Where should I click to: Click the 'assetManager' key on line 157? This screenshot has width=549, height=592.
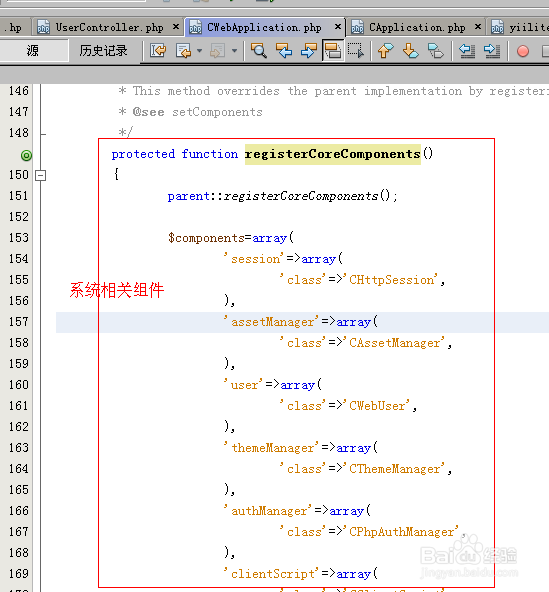(x=271, y=322)
